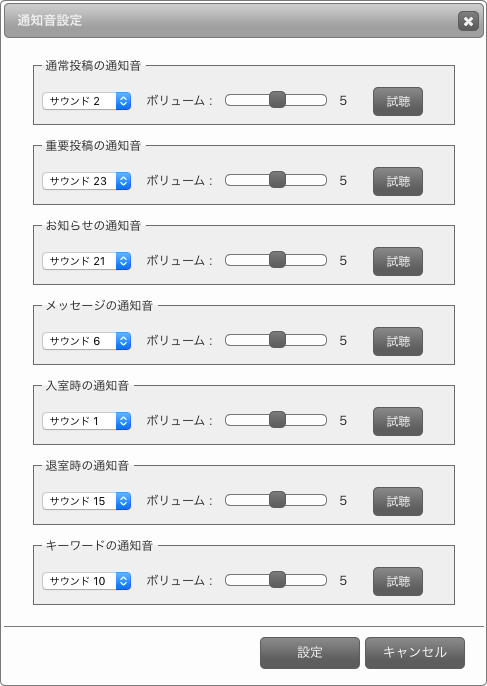Open the お知らせ sound dropdown showing サウンド 21
The image size is (487, 686).
point(87,261)
